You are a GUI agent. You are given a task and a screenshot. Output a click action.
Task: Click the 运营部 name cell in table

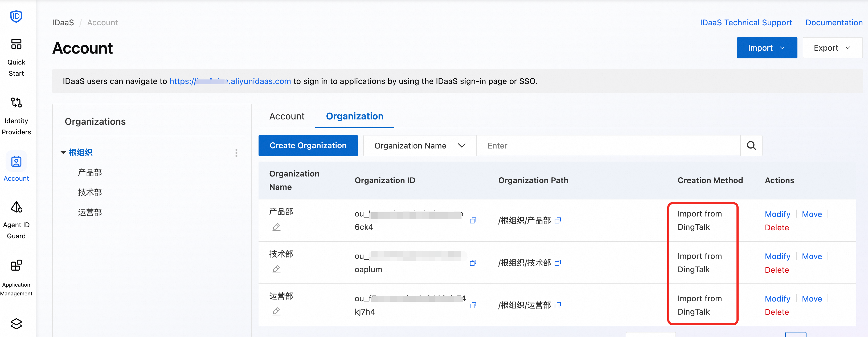(x=281, y=296)
